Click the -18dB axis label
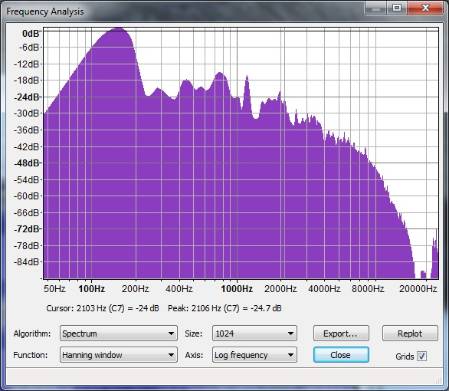This screenshot has width=449, height=391. (27, 80)
